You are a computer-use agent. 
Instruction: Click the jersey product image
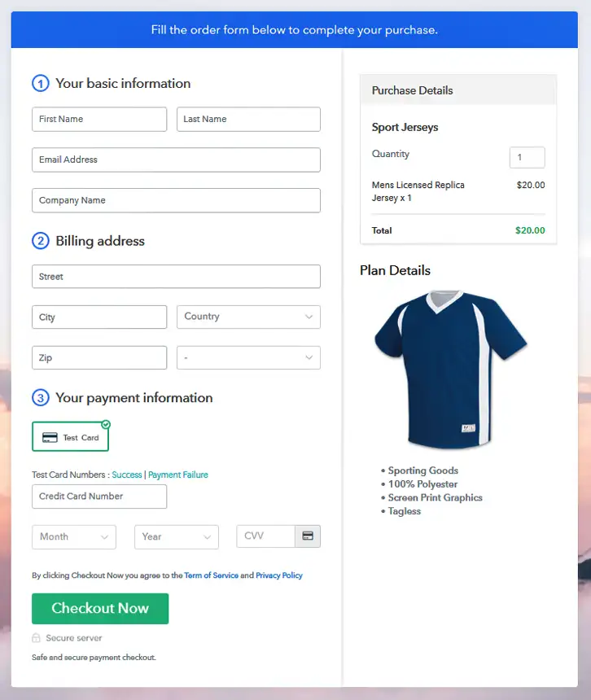coord(451,368)
